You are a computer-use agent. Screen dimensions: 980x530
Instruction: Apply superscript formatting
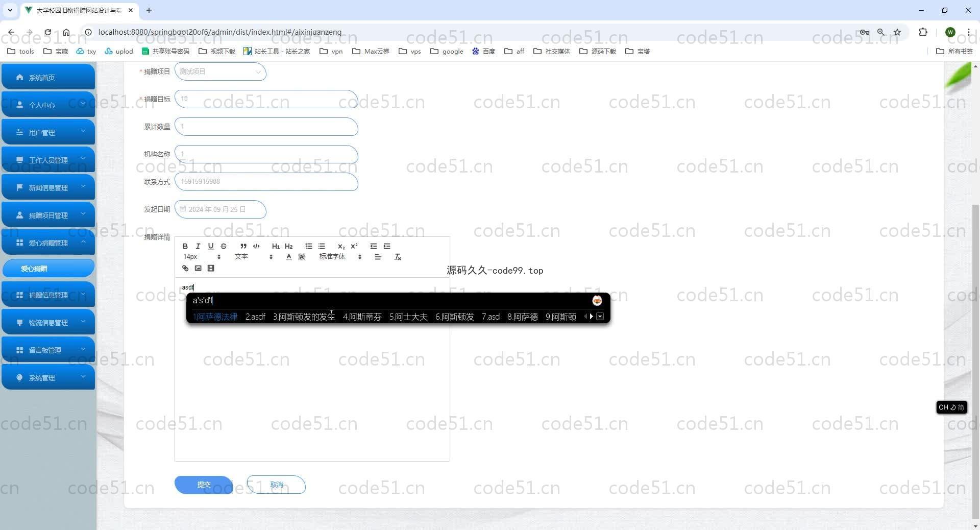[354, 246]
